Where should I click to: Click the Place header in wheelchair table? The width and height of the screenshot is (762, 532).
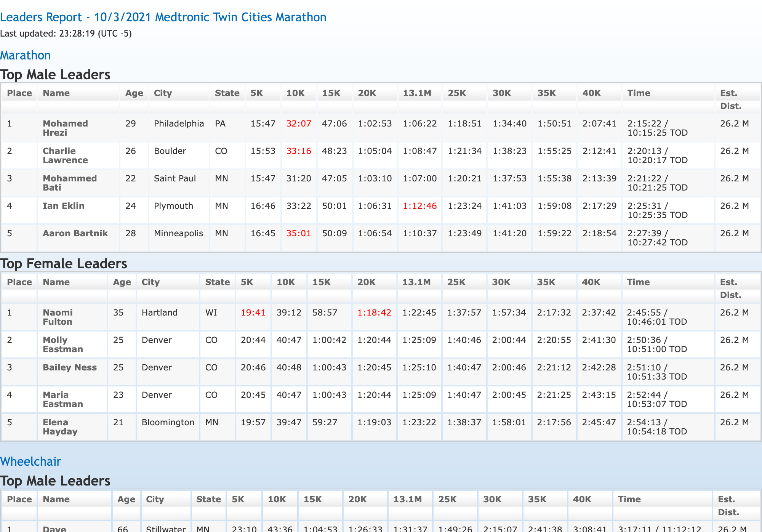pos(19,499)
